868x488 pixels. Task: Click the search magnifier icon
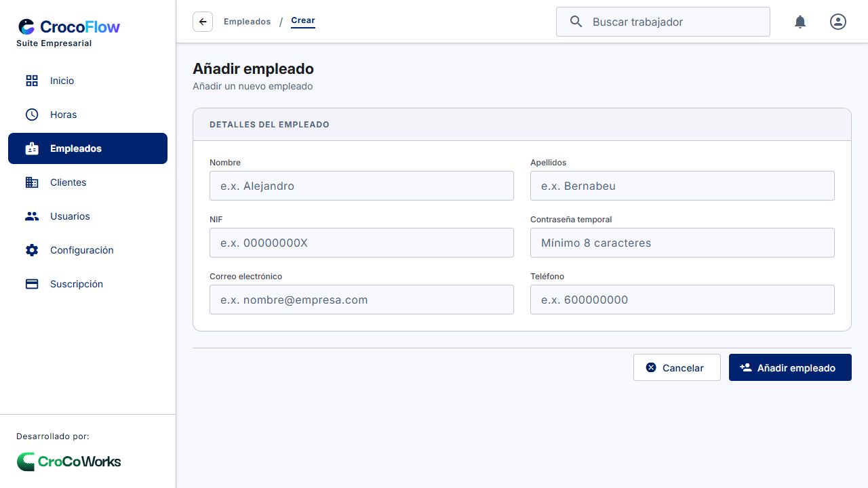click(x=576, y=22)
